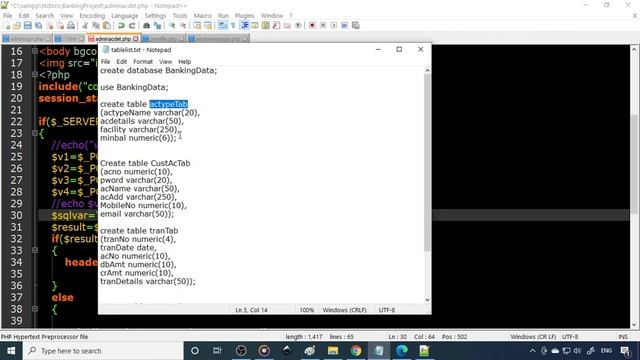
Task: Click the Notepad++ editor scrollbar down arrow
Action: pos(634,324)
